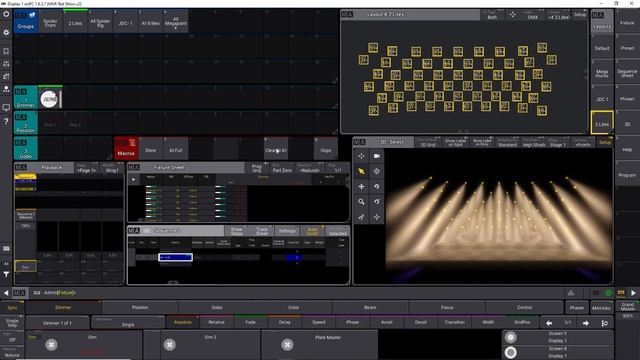Screen dimensions: 640x360
Task: Click the display monitor icon in sidebar
Action: 6,108
